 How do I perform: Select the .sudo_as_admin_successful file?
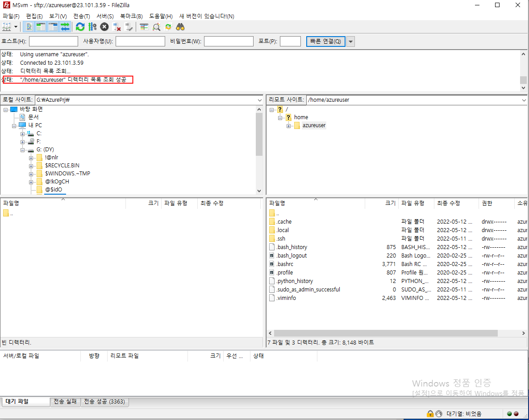(308, 289)
